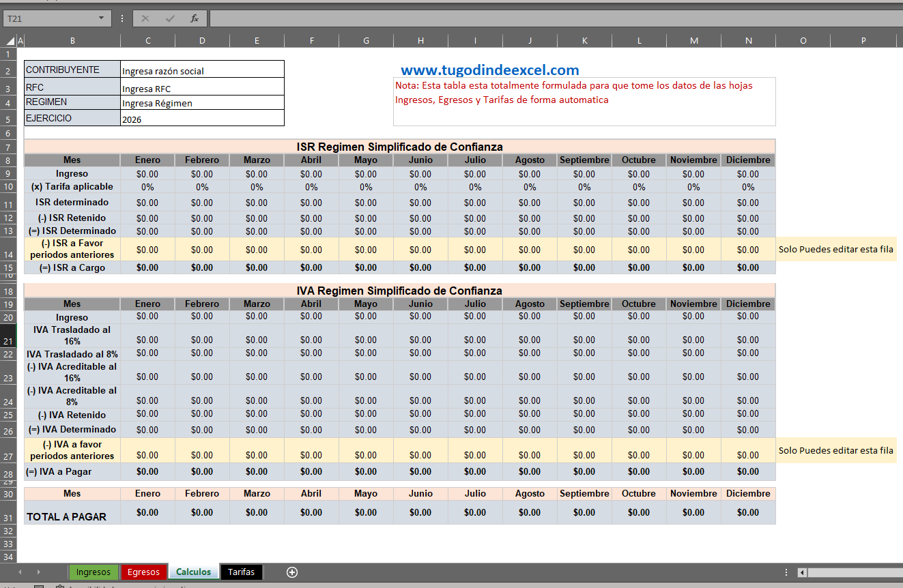Open the Tarifas sheet tab
903x588 pixels.
coord(241,572)
